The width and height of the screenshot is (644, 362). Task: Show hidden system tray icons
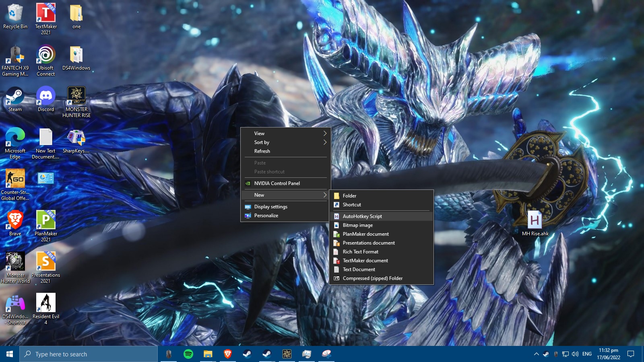click(x=536, y=354)
